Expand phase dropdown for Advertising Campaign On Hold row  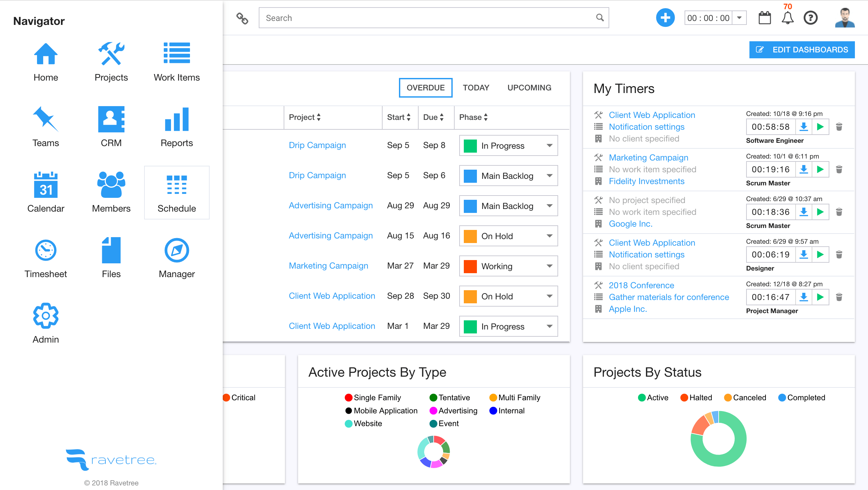549,236
